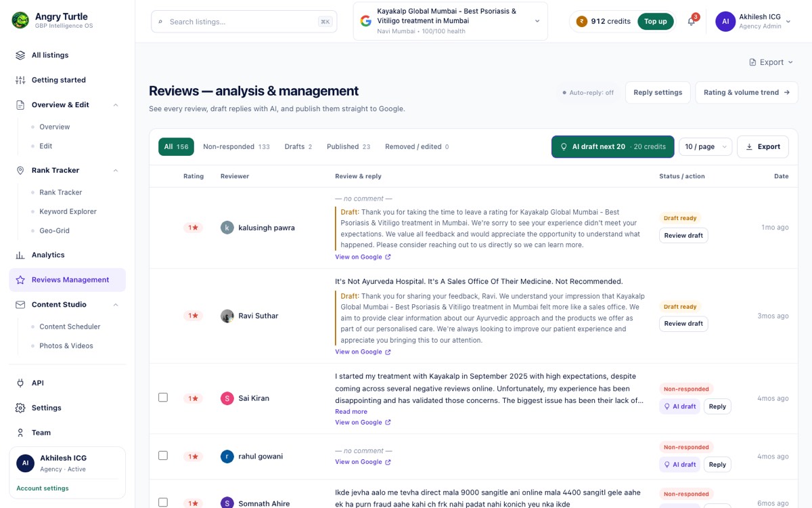Viewport: 812px width, 508px height.
Task: Review draft for Ravi Suthar
Action: [x=683, y=324]
